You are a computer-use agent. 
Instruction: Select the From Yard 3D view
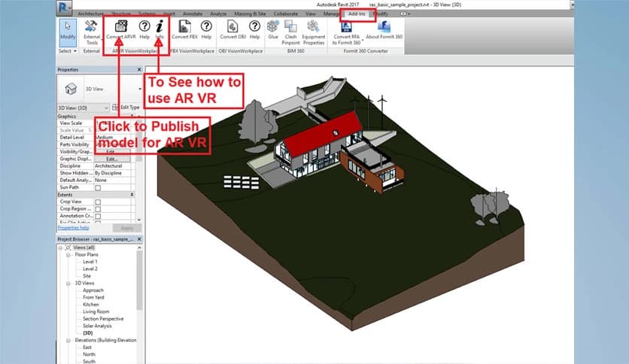click(93, 298)
